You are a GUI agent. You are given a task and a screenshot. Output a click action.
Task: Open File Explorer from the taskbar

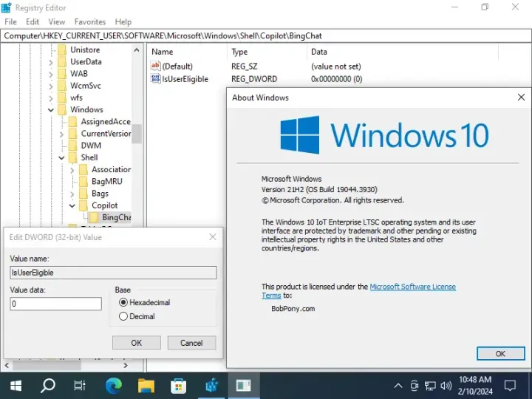coord(146,385)
